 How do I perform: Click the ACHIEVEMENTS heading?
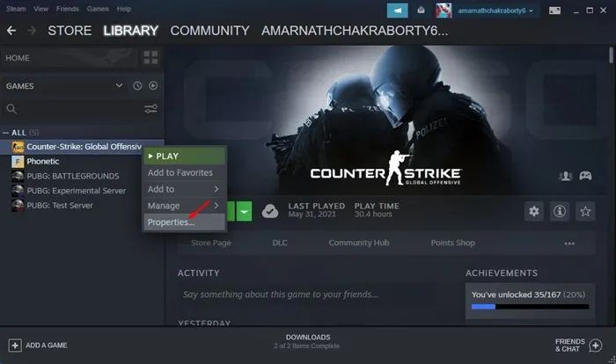coord(502,273)
